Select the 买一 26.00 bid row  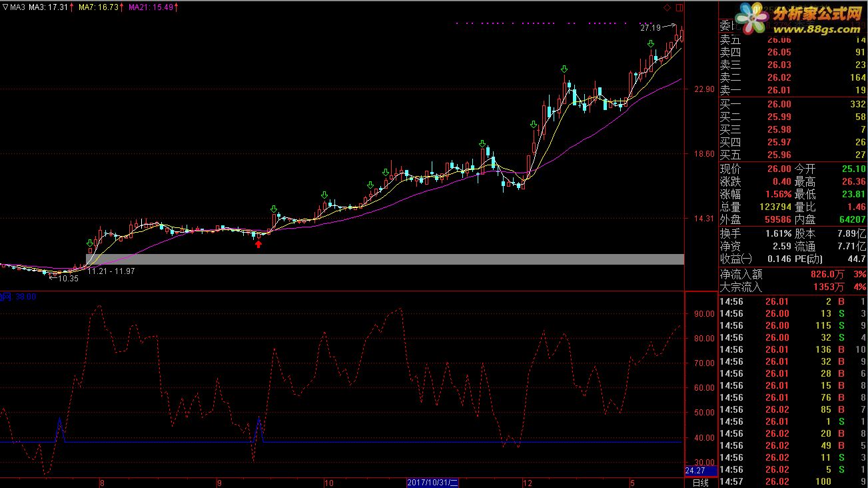pyautogui.click(x=793, y=104)
